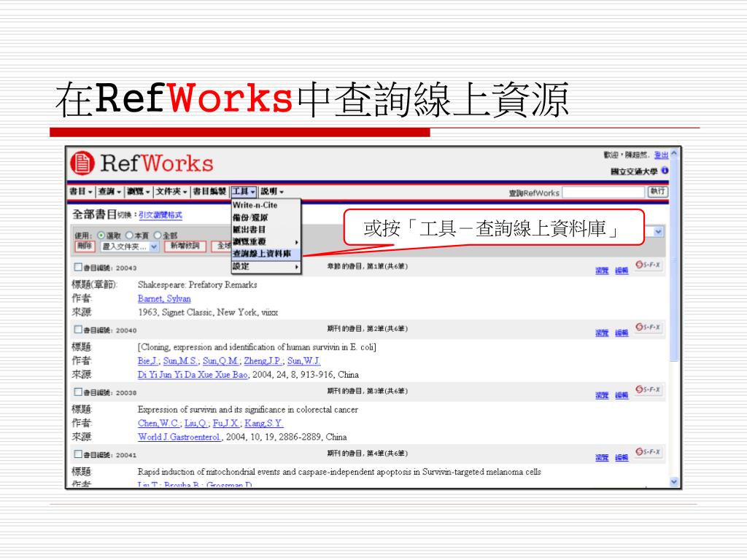Open SFX icon for reference 20040
Image resolution: width=747 pixels, height=560 pixels.
pyautogui.click(x=648, y=327)
